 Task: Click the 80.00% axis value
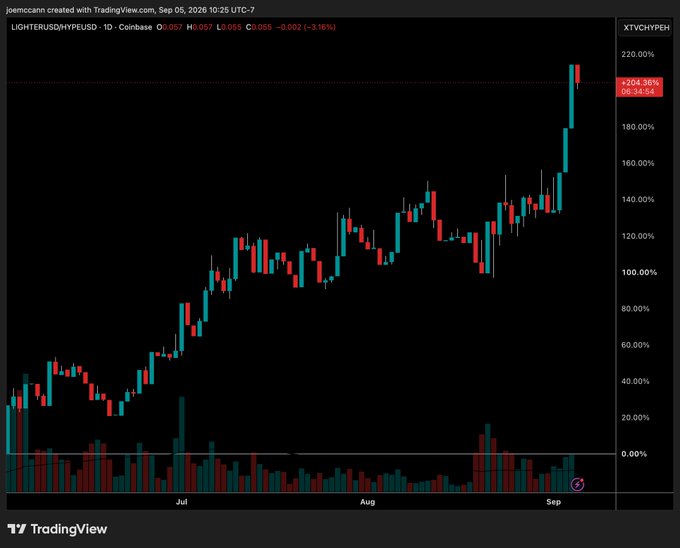click(635, 309)
